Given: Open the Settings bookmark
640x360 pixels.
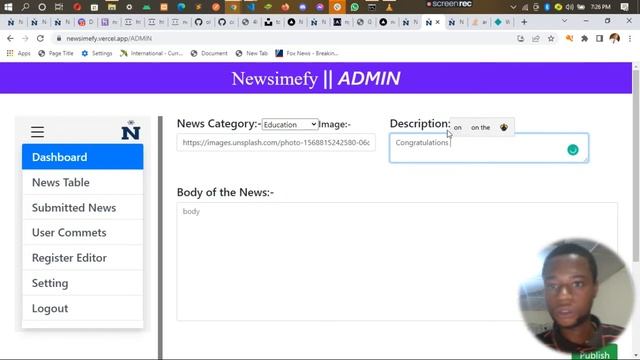Looking at the screenshot, I should pos(97,53).
